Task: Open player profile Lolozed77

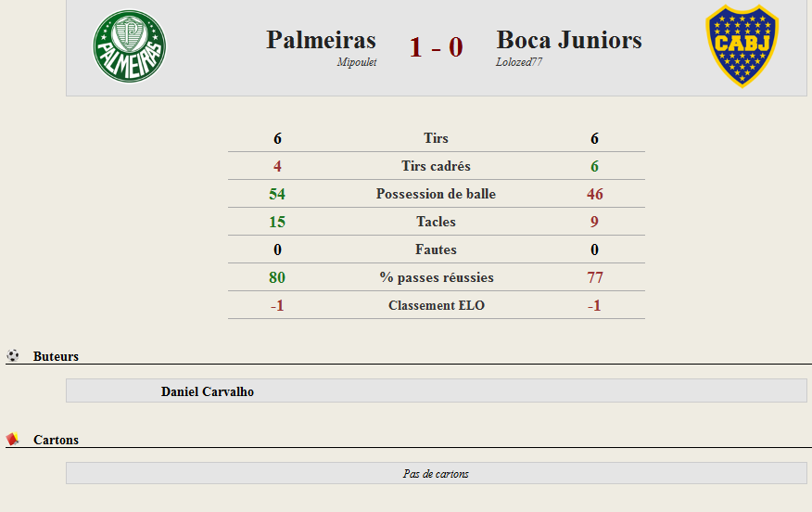Action: tap(519, 62)
